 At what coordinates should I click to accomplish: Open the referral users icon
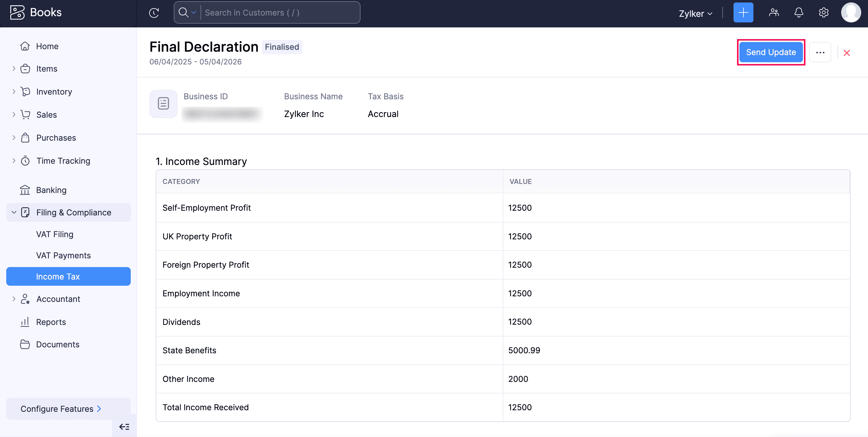tap(774, 13)
